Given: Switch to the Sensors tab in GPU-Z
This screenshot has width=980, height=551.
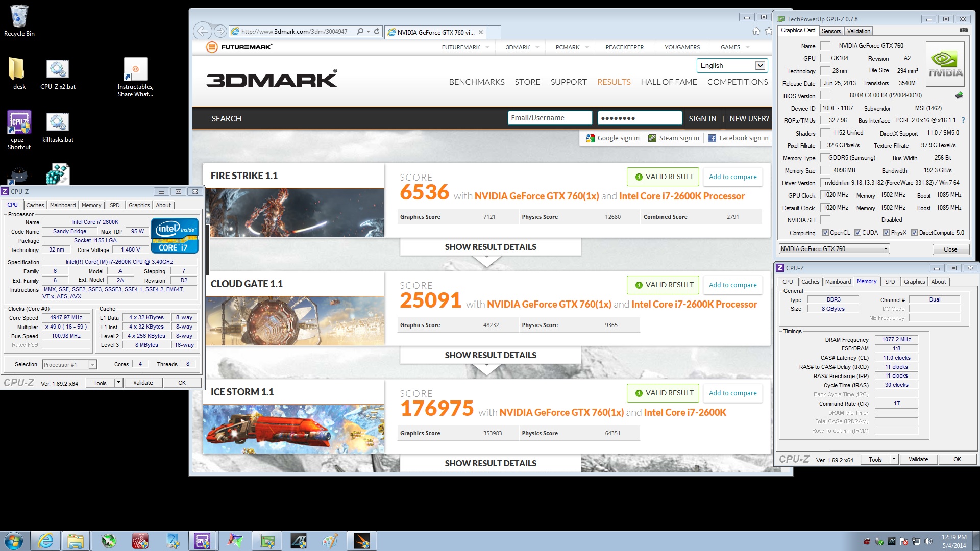Looking at the screenshot, I should click(831, 31).
